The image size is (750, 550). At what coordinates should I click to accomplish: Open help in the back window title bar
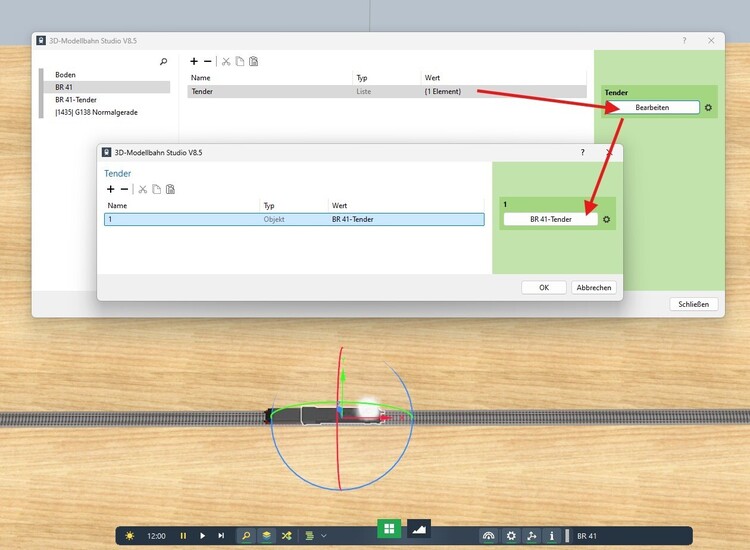[684, 41]
